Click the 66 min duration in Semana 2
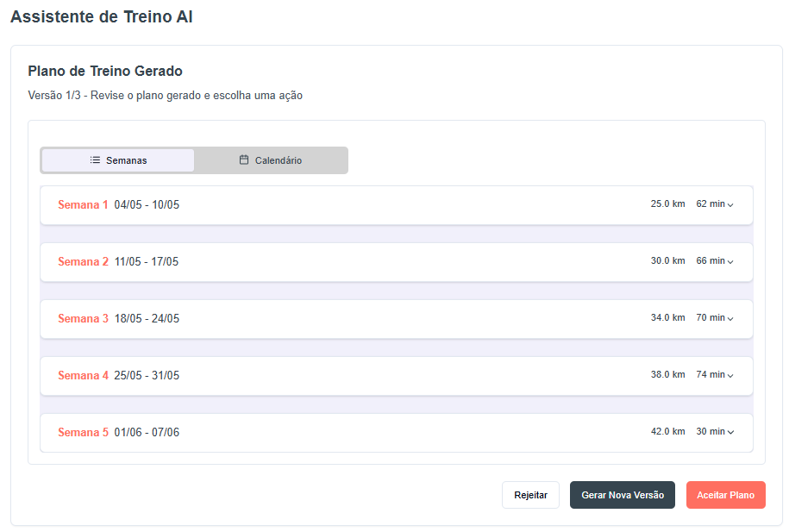The image size is (789, 532). (711, 260)
